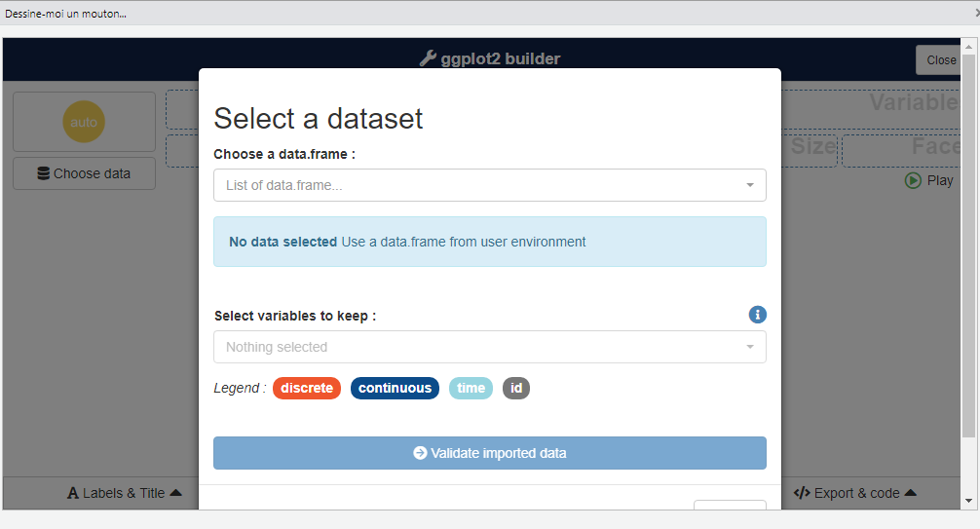980x529 pixels.
Task: Click the blue info icon above variables
Action: pos(757,315)
